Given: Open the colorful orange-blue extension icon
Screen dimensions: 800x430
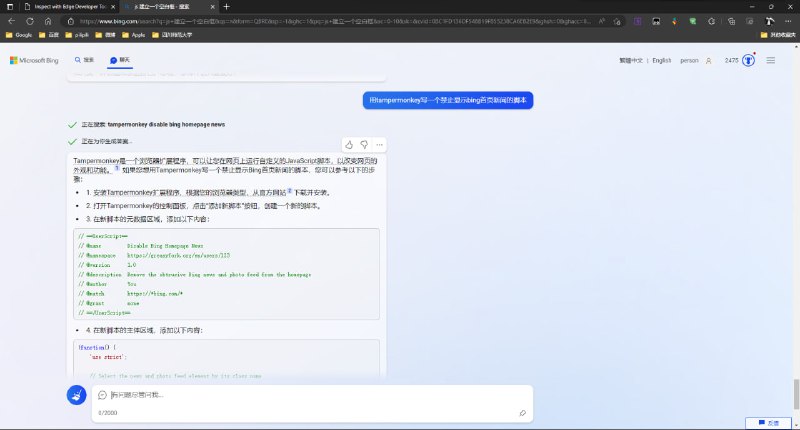Looking at the screenshot, I should (674, 21).
